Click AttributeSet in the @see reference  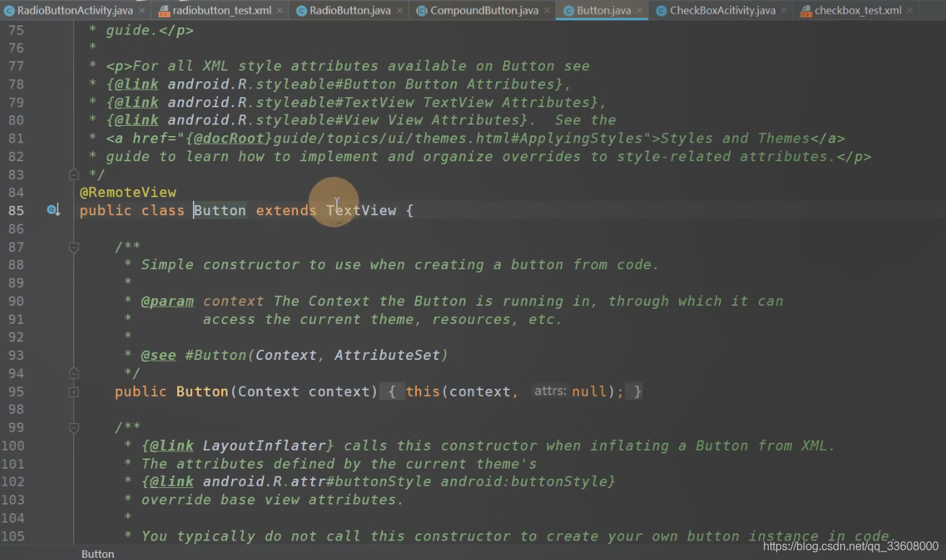pyautogui.click(x=387, y=355)
